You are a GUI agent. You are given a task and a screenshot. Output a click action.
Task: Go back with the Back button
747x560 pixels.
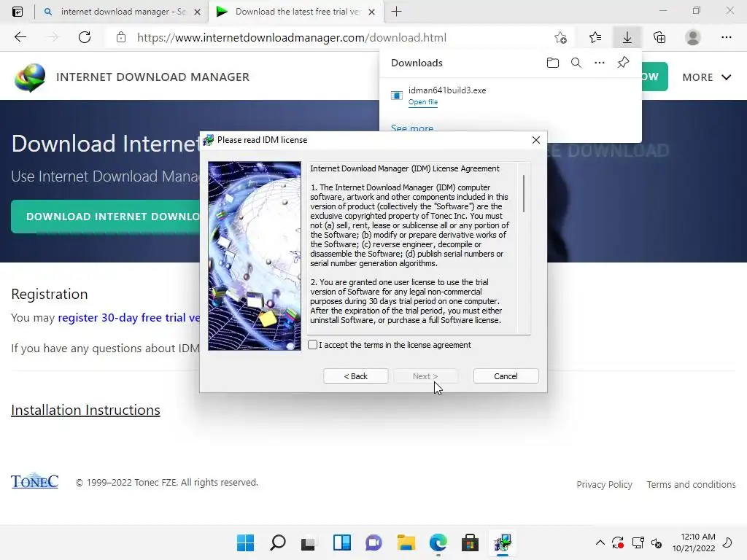(355, 376)
